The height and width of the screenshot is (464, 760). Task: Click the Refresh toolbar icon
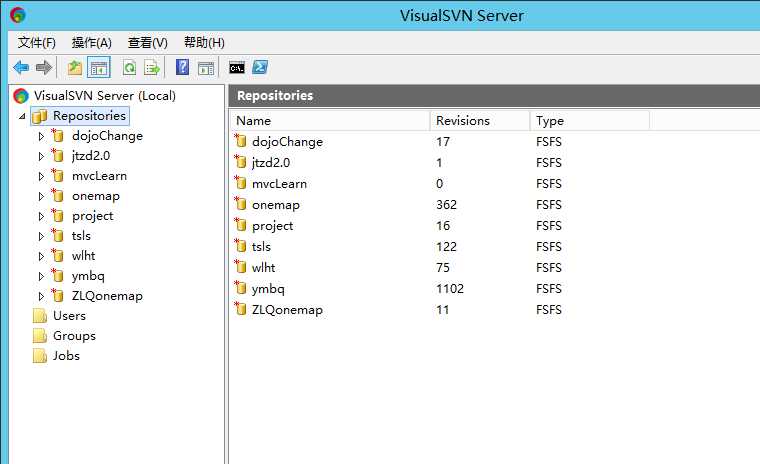[x=129, y=68]
